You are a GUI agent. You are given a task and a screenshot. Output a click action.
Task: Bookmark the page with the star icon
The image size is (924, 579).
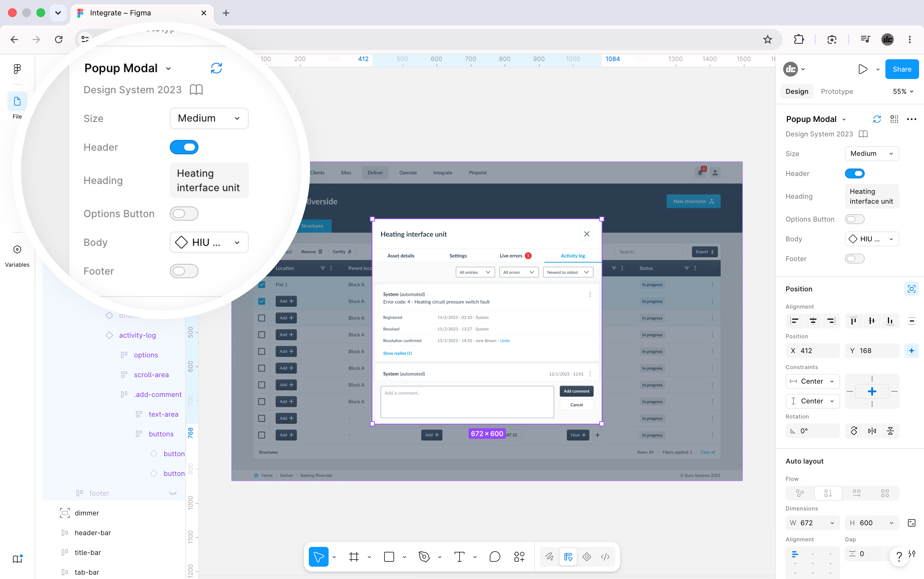click(767, 40)
